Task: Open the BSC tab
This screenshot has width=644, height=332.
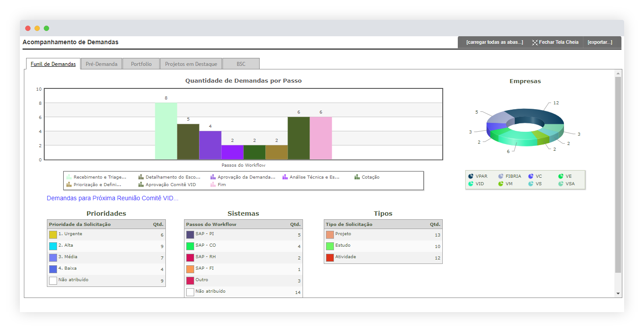Action: (241, 63)
